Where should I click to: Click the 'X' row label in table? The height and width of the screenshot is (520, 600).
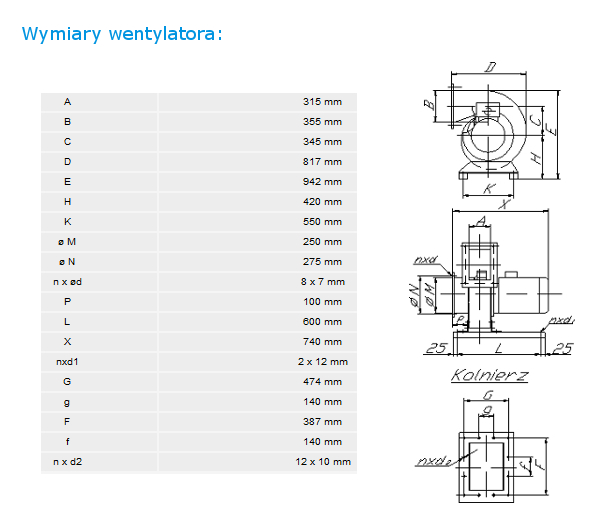point(67,342)
